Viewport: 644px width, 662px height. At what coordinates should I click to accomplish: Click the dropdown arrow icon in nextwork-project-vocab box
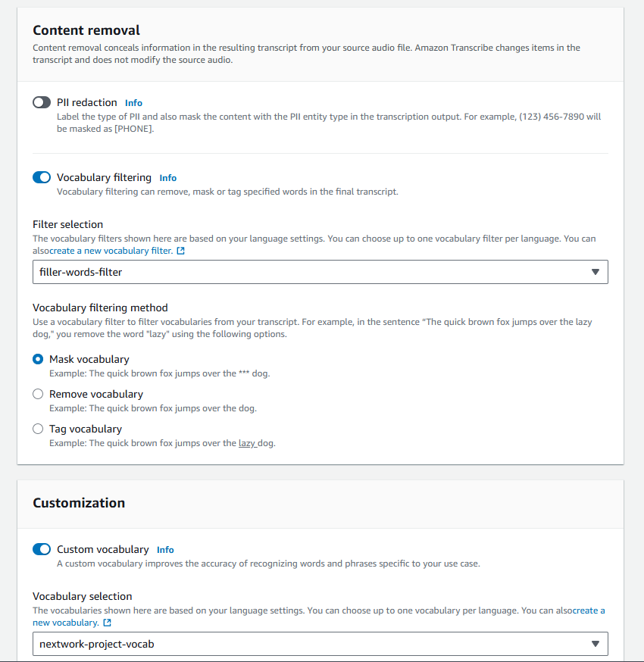coord(596,644)
